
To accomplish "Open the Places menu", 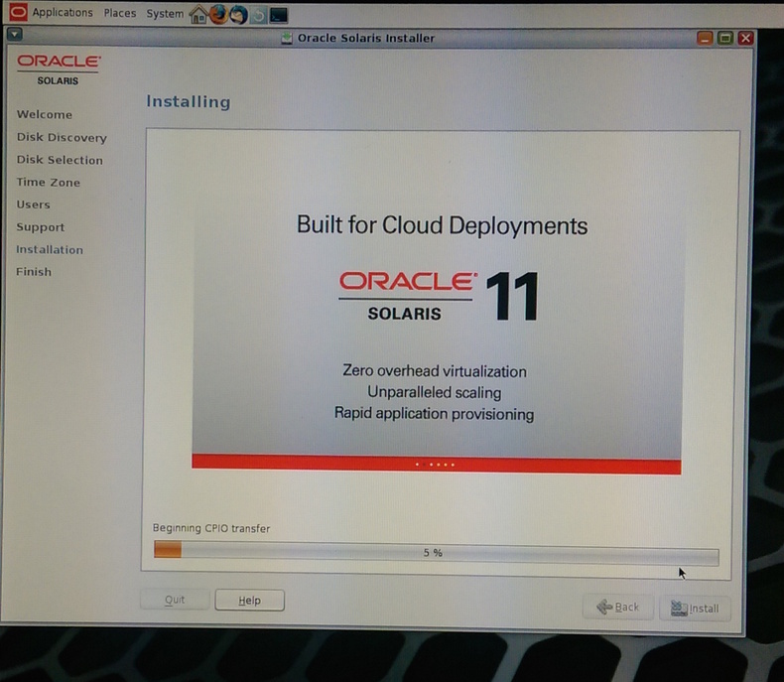I will pos(120,13).
